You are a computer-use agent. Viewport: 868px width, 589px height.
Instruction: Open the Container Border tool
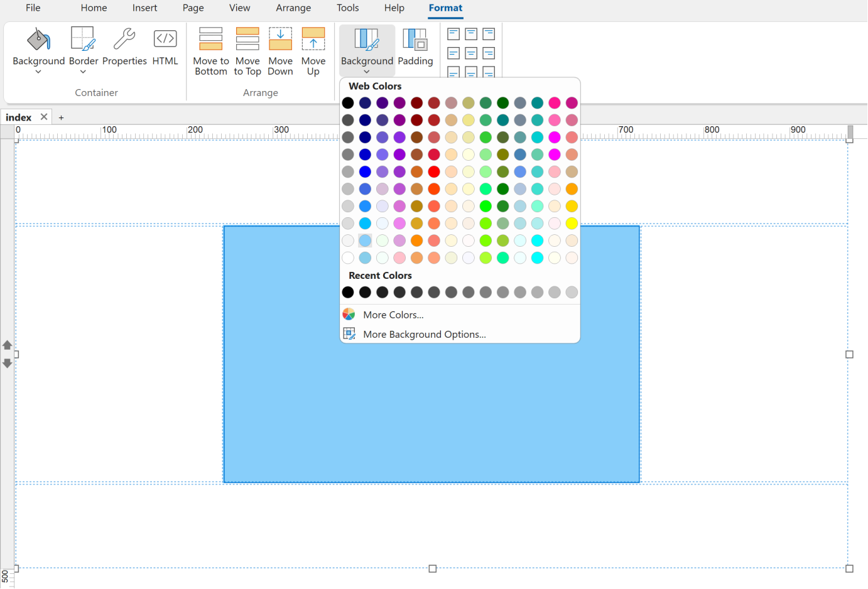[83, 40]
